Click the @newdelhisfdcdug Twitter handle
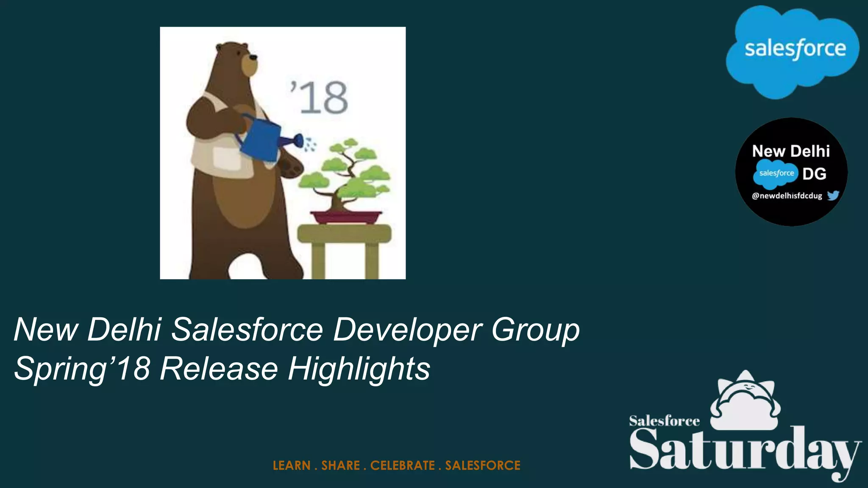868x488 pixels. pos(787,196)
